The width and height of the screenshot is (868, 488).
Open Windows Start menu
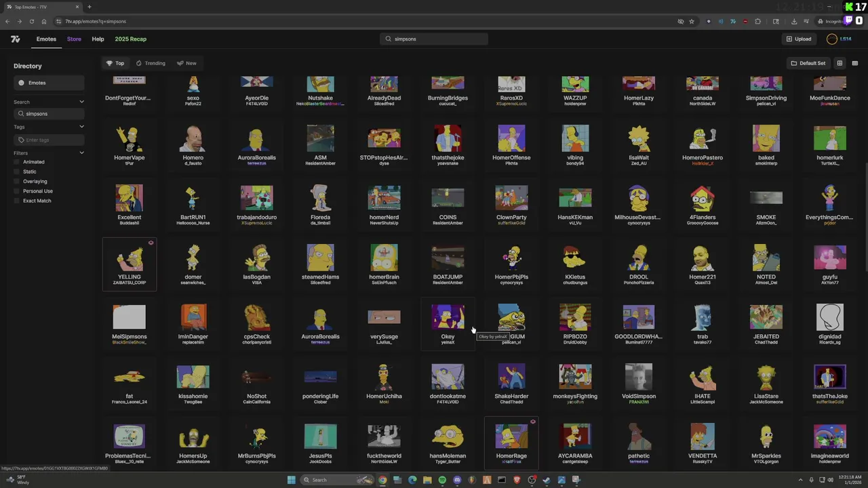pyautogui.click(x=291, y=480)
